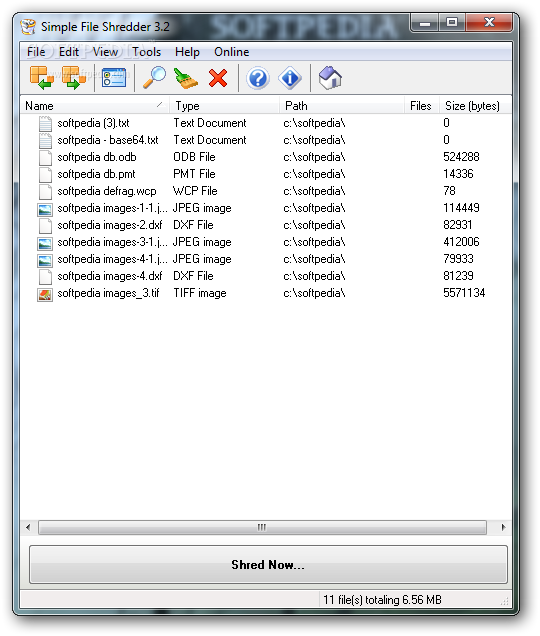Click the ODB File type cell
The width and height of the screenshot is (540, 636).
click(x=194, y=157)
